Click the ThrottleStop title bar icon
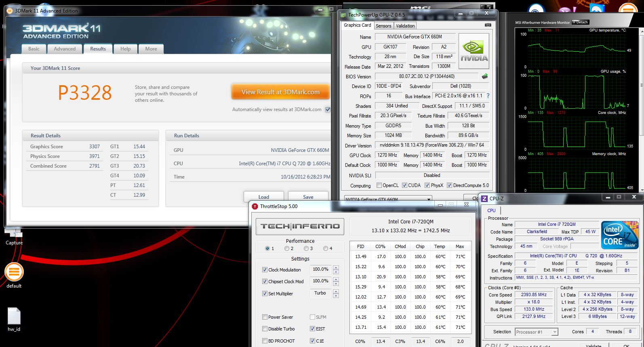The image size is (644, 347). 255,206
